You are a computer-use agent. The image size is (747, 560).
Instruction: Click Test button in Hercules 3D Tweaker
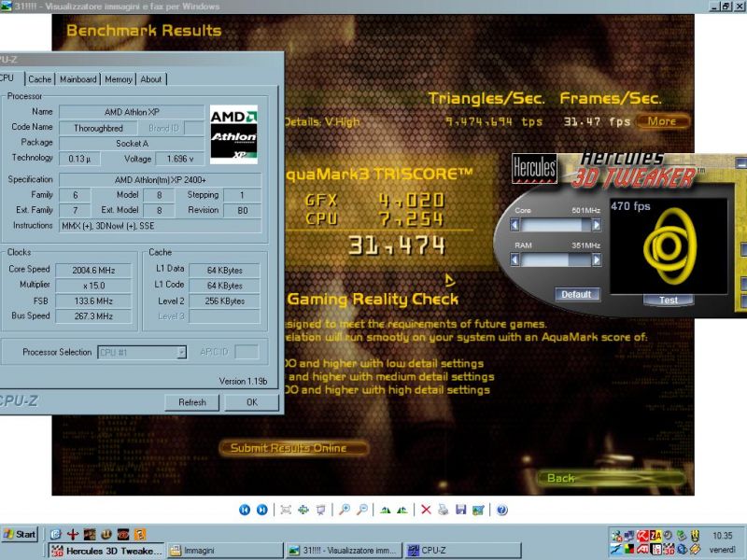pyautogui.click(x=669, y=300)
